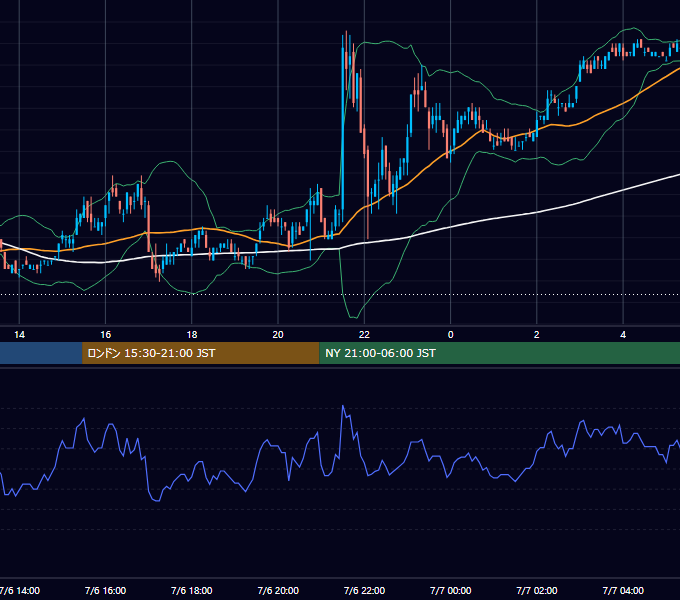
Task: Click the 0 hour axis label
Action: click(451, 335)
